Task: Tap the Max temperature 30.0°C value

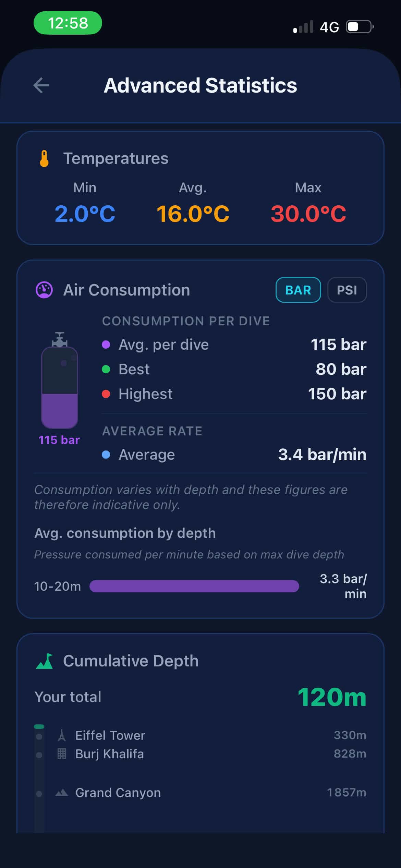Action: [x=308, y=214]
